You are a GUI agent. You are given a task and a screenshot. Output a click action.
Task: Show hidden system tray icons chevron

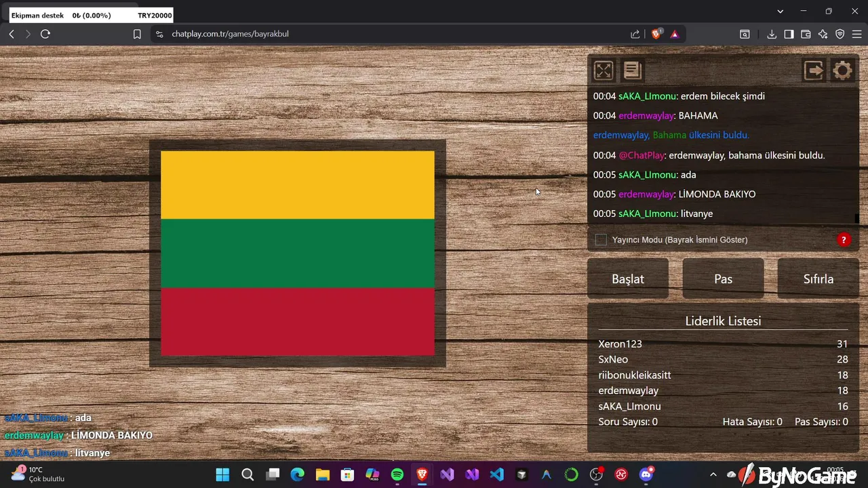click(x=713, y=474)
